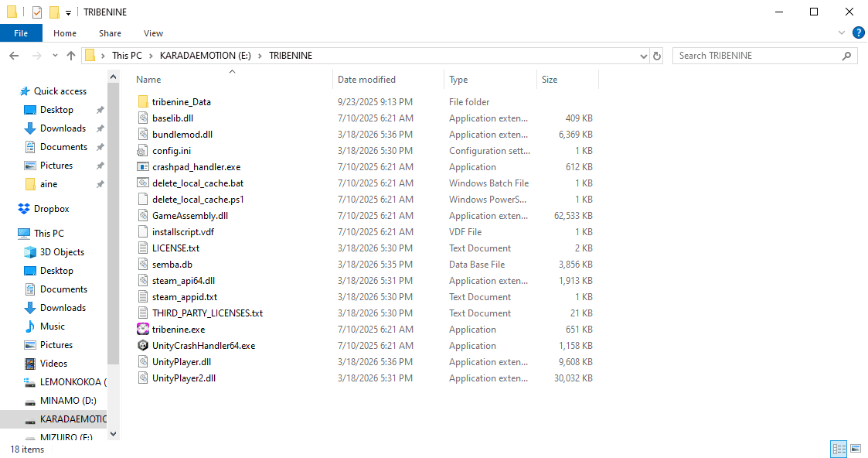The width and height of the screenshot is (868, 458).
Task: Click the Data Base File type cell
Action: pyautogui.click(x=477, y=265)
